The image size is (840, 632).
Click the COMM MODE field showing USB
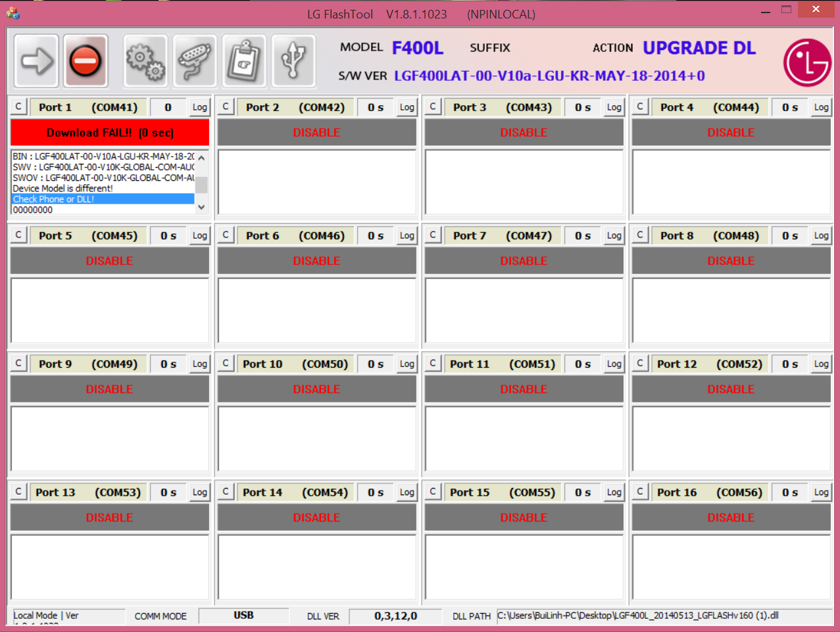(x=243, y=616)
